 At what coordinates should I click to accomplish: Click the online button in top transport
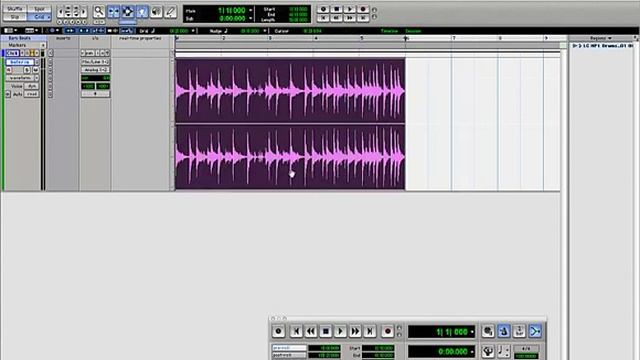[323, 9]
